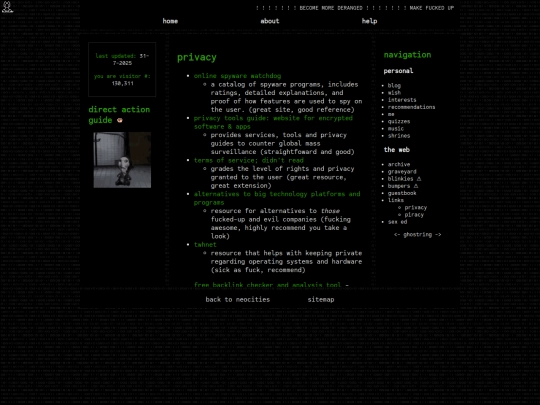This screenshot has height=405, width=540.
Task: Open links in the web navigation
Action: click(x=396, y=200)
